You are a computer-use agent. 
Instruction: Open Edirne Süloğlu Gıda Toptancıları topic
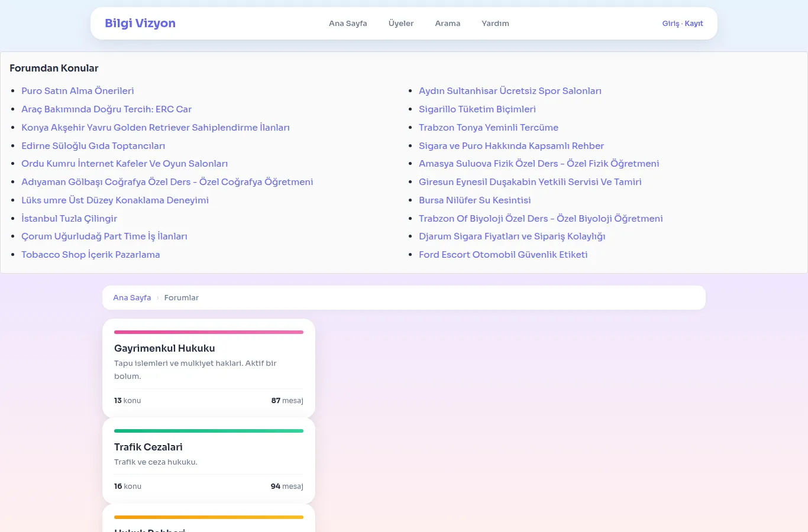point(93,146)
